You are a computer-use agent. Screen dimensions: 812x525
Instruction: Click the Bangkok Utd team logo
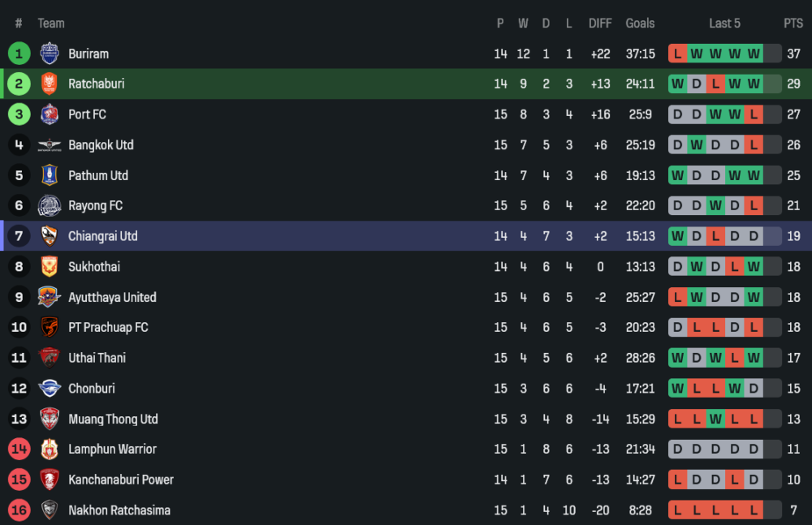[50, 145]
